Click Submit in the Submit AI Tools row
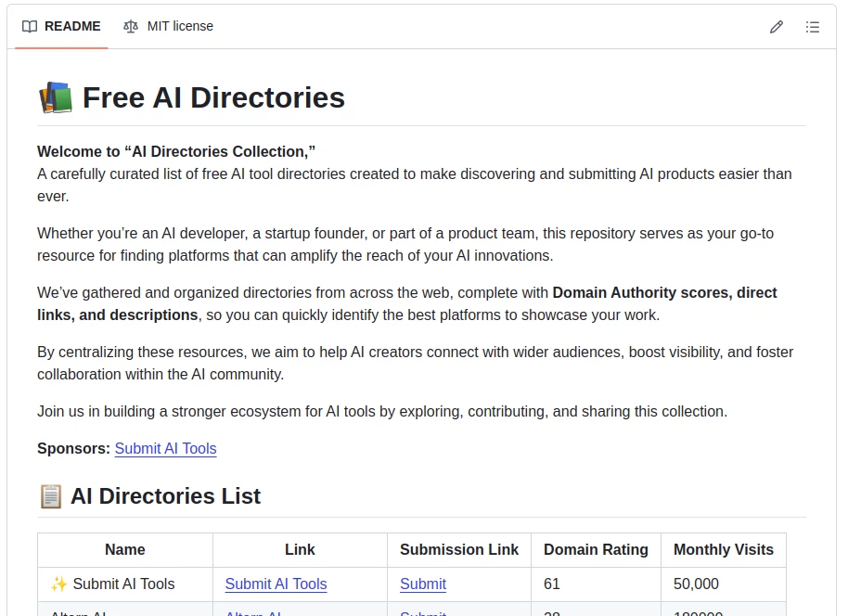This screenshot has height=616, width=848. (x=423, y=584)
